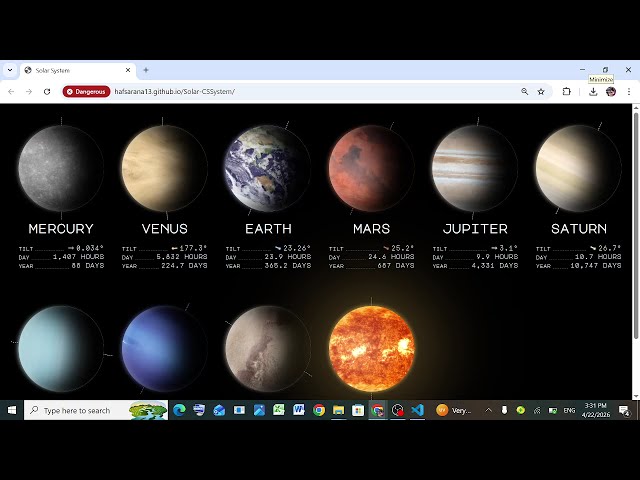
Task: Reload the Solar System page
Action: click(x=47, y=91)
